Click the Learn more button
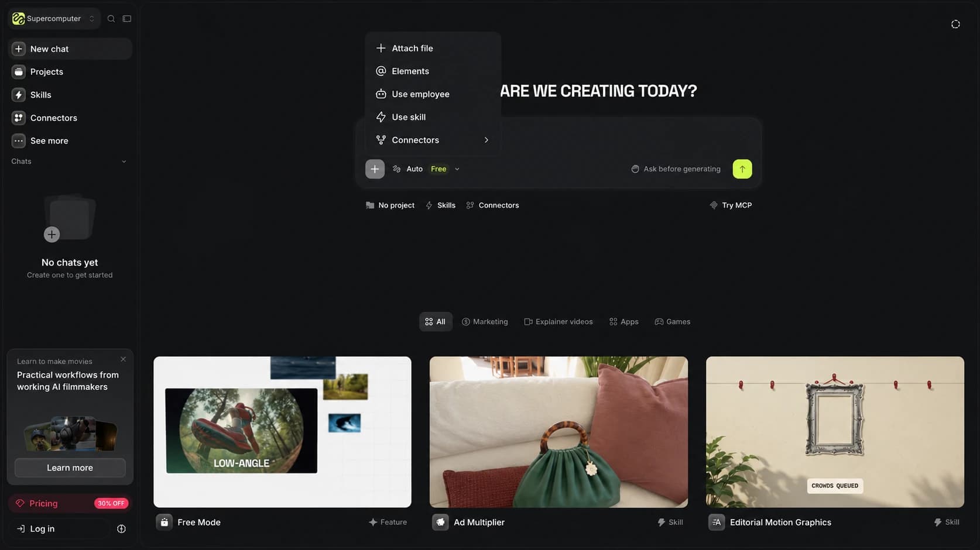This screenshot has height=550, width=980. 70,468
